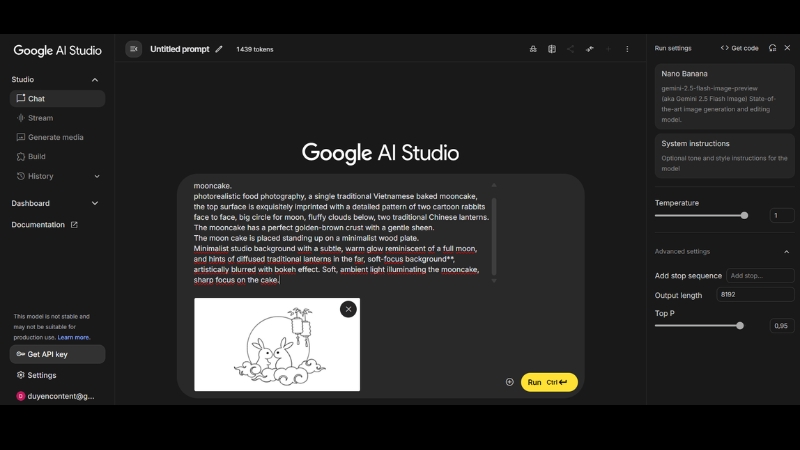
Task: Click the Add stop sequence field
Action: click(x=760, y=276)
